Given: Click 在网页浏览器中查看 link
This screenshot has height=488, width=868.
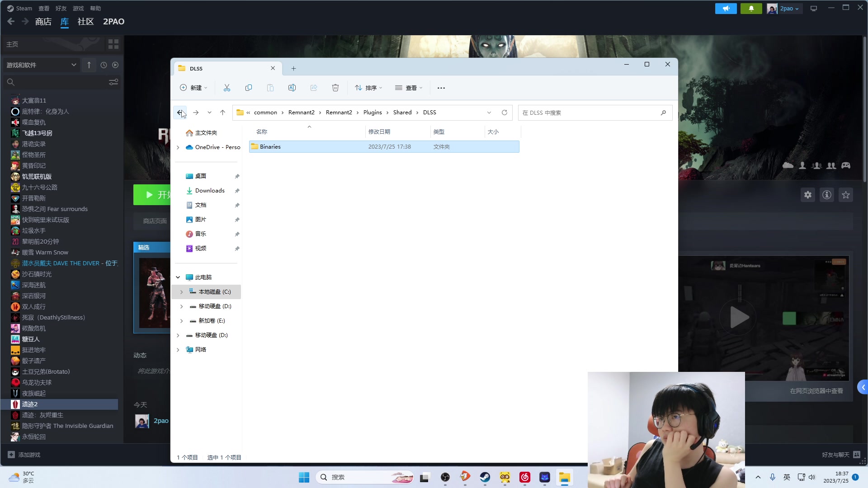Looking at the screenshot, I should coord(816,391).
